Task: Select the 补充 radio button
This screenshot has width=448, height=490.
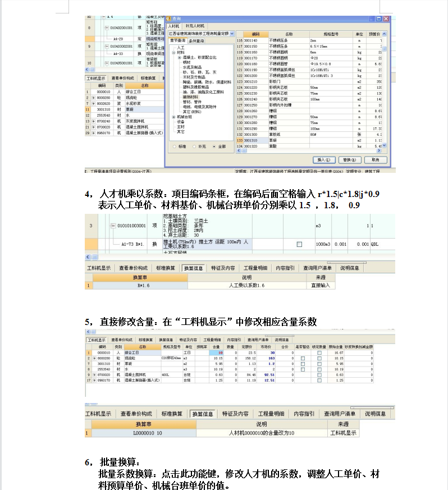Action: (x=194, y=146)
